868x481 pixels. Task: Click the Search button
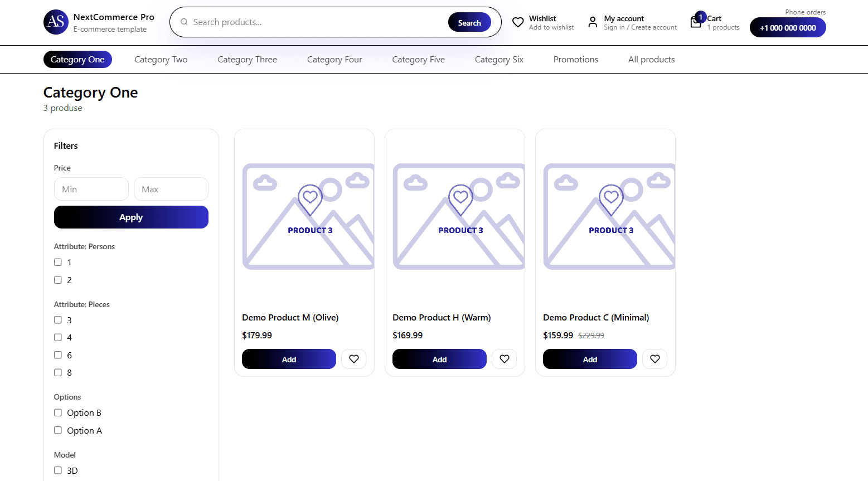tap(469, 22)
